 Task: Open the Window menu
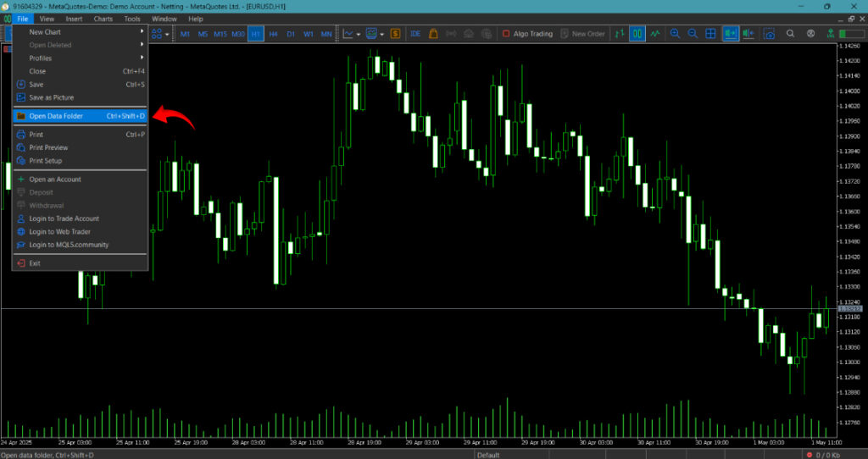(164, 19)
